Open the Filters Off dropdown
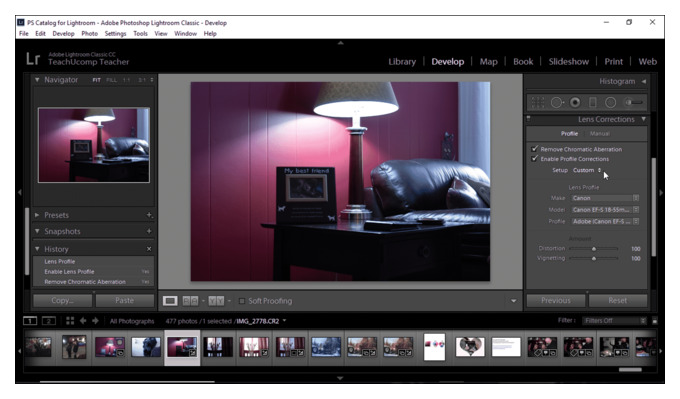680x399 pixels. click(x=614, y=321)
